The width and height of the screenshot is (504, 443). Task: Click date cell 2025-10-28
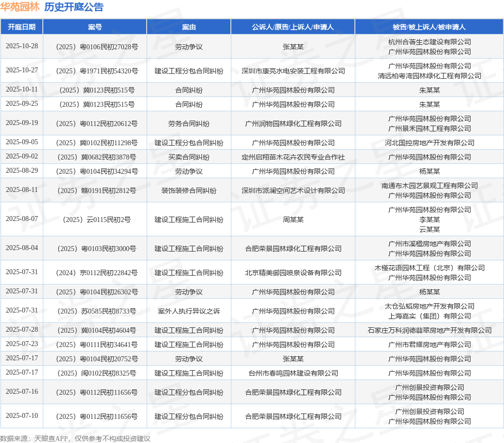point(22,46)
